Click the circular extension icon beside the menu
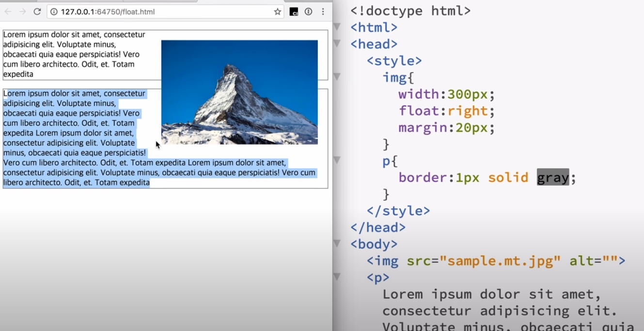644x331 pixels. (308, 12)
